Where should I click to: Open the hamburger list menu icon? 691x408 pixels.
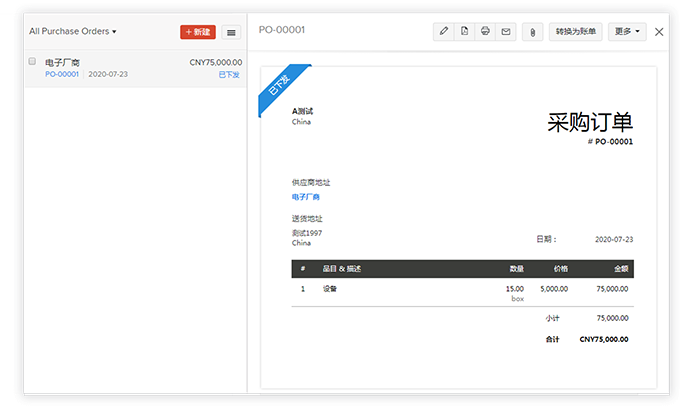(232, 32)
